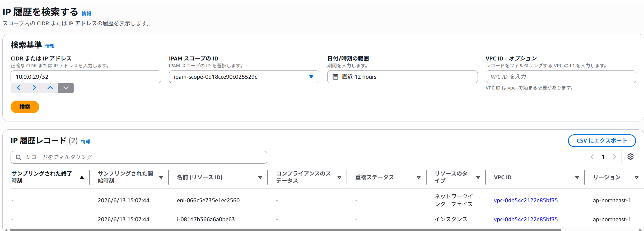Select ネットワークインターフェイス resource type cell
Screen dimensions: 644x231
click(454, 200)
